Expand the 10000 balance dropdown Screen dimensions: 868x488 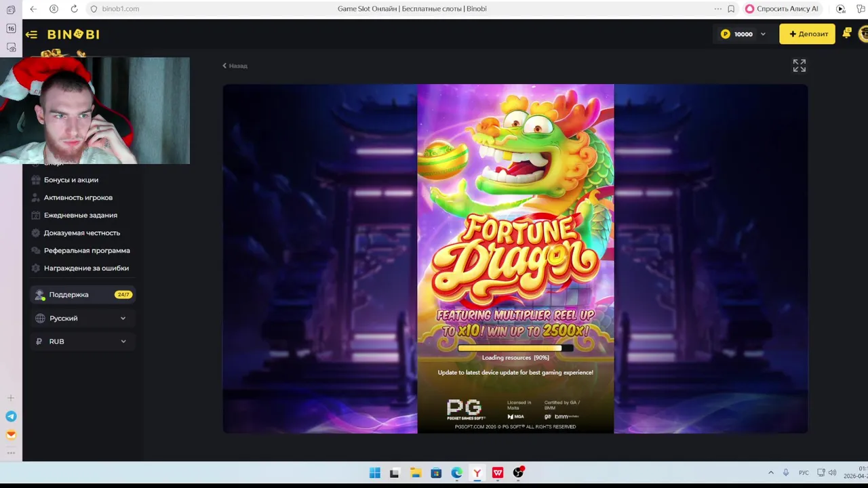tap(763, 34)
